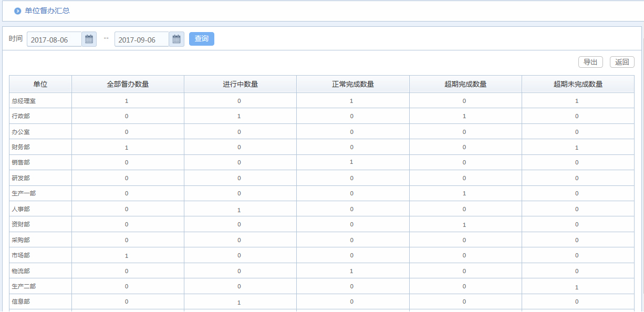Click the 查询 query button
Image resolution: width=644 pixels, height=312 pixels.
click(x=201, y=38)
